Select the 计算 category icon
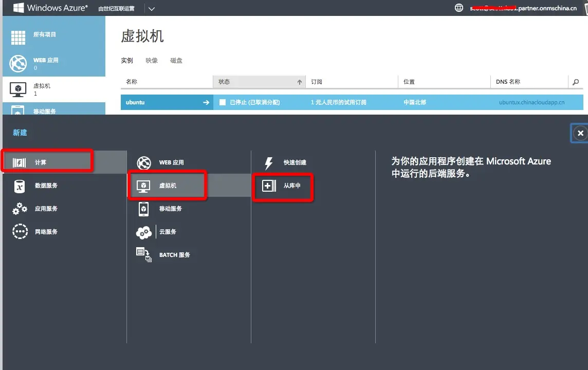This screenshot has height=370, width=588. [x=19, y=162]
